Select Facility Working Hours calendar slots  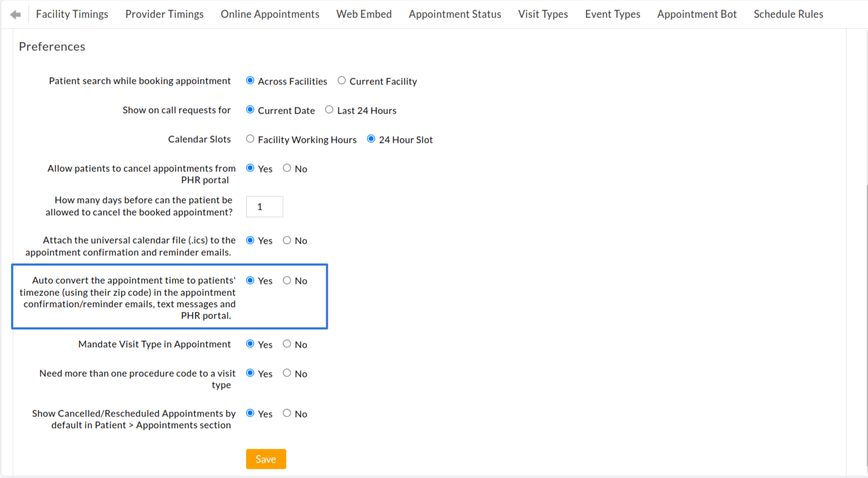(250, 139)
